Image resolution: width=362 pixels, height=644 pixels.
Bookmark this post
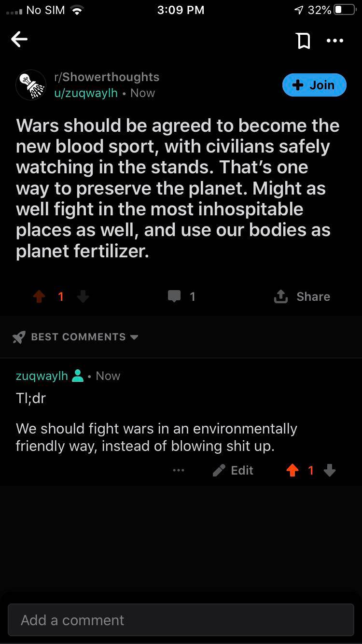pyautogui.click(x=303, y=41)
